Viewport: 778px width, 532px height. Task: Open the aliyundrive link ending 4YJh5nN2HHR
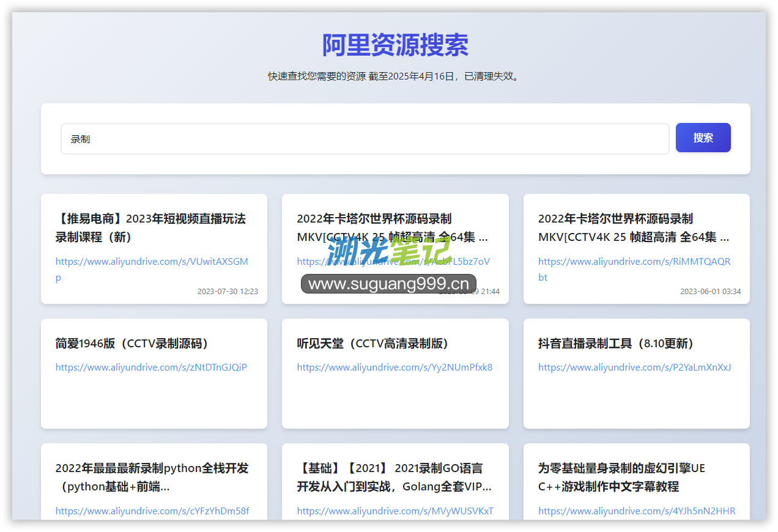pos(637,511)
